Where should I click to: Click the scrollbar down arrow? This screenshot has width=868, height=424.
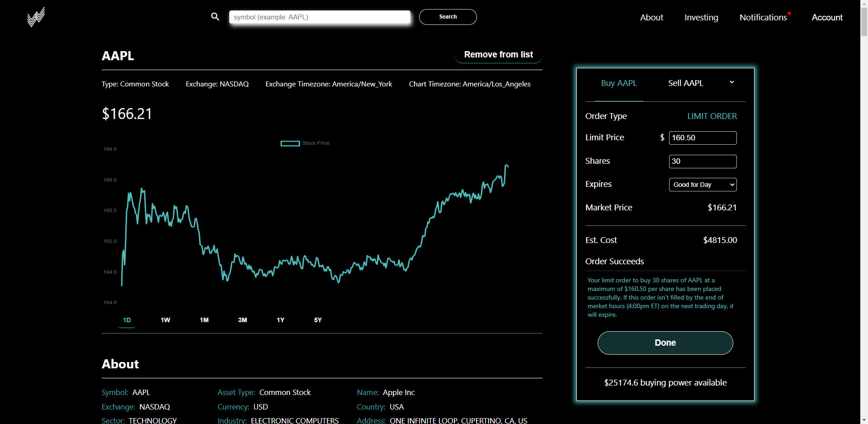point(864,420)
